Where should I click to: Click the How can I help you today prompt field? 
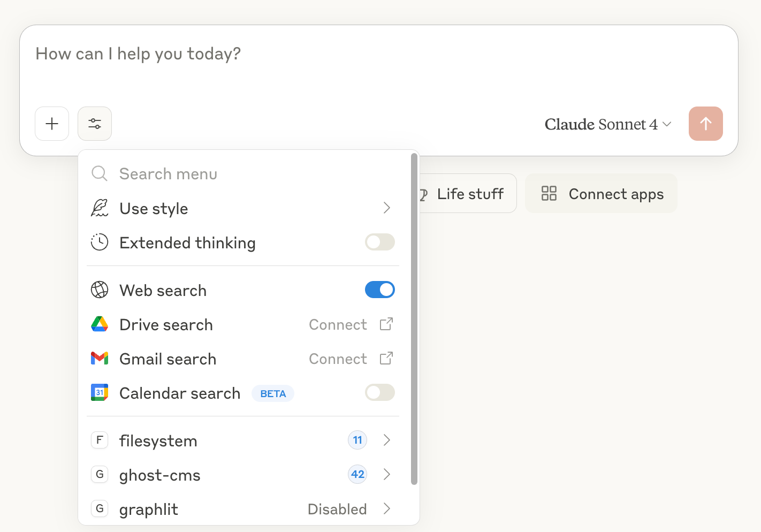(379, 54)
